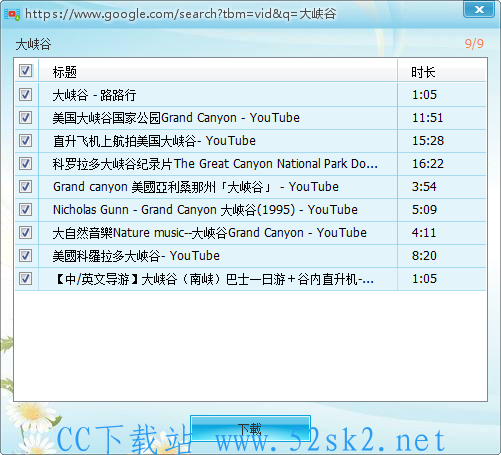
Task: Uncheck the 美國科羅拉多大峽谷 video
Action: (x=25, y=256)
